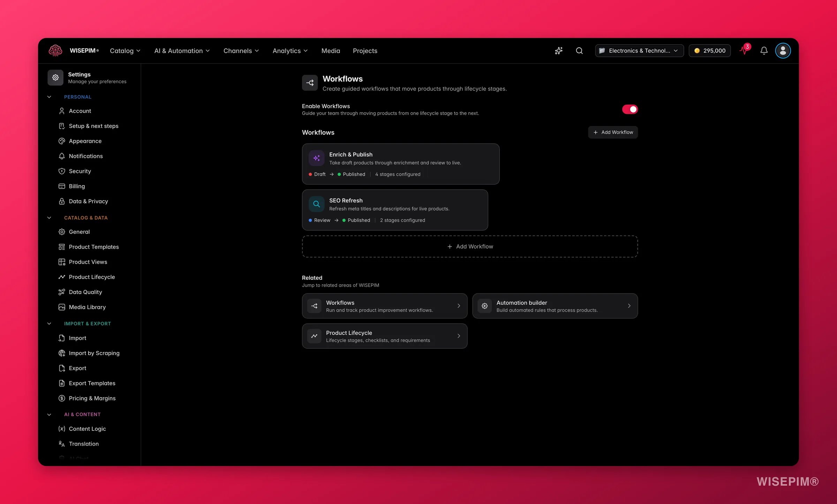Click the Settings gear icon in sidebar header
Viewport: 837px width, 504px height.
55,77
